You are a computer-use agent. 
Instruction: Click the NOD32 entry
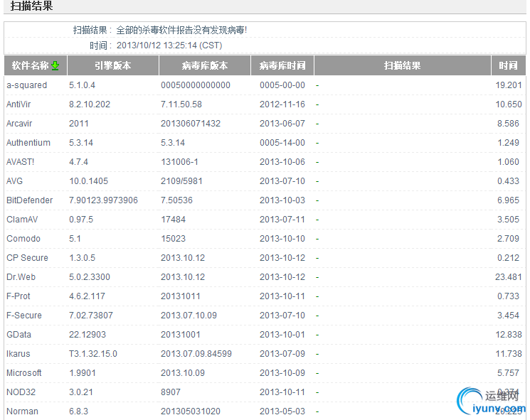(x=21, y=392)
